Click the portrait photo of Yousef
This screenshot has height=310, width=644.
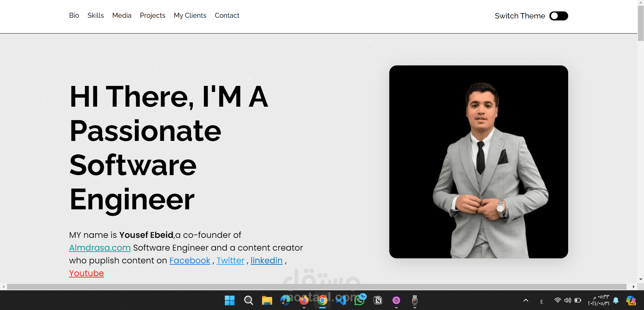(479, 162)
